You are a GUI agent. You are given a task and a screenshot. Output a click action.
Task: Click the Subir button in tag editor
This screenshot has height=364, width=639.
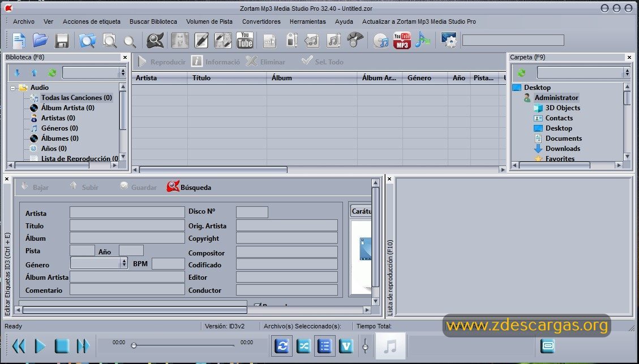pos(84,187)
